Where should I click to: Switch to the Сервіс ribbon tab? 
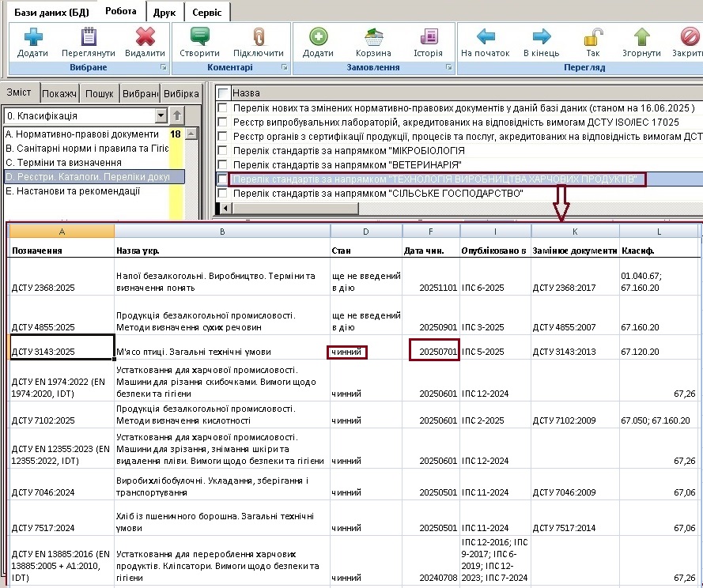coord(209,13)
